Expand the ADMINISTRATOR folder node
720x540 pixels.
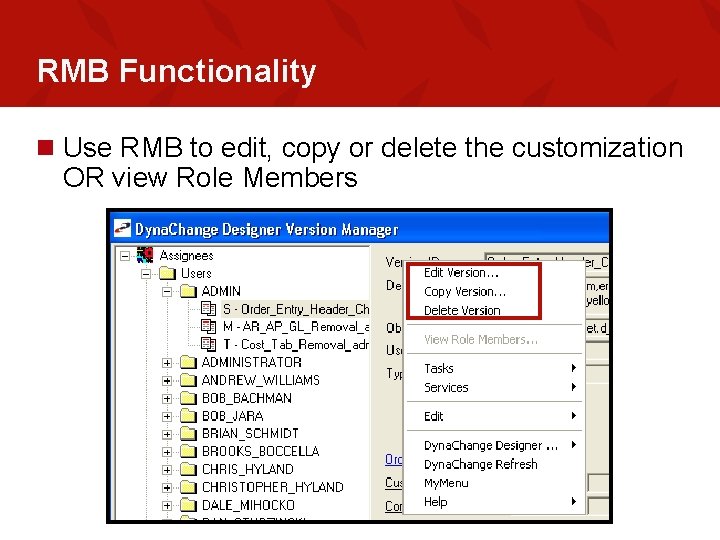pyautogui.click(x=167, y=363)
